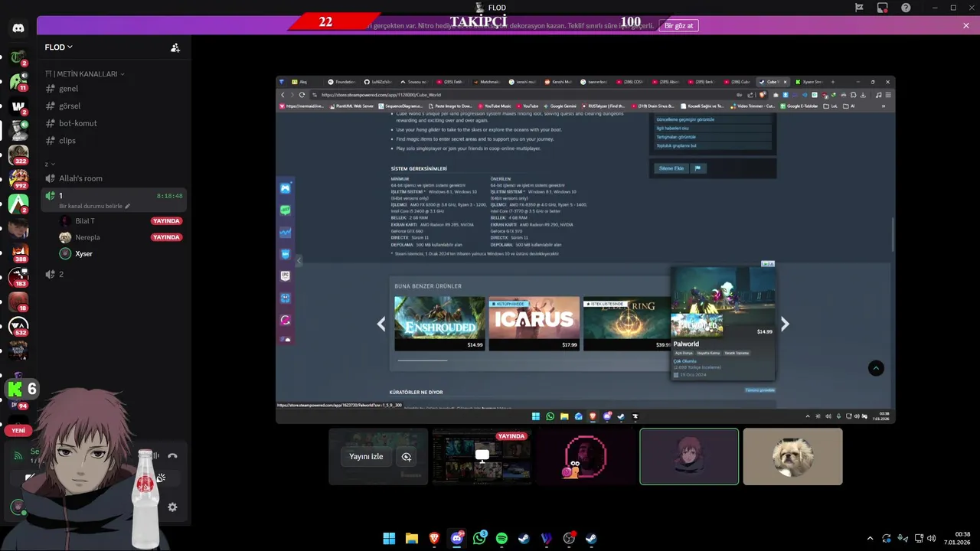Select the stream tile labeled YAYINDA

pyautogui.click(x=482, y=457)
